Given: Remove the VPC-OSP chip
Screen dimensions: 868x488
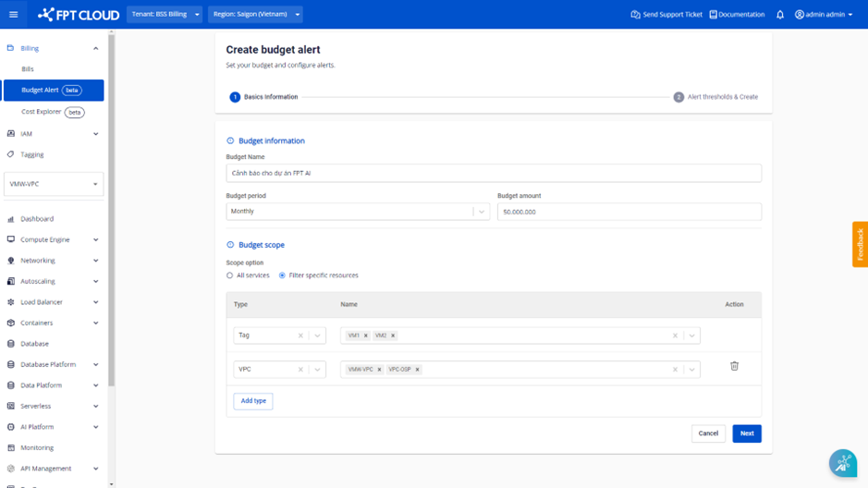Looking at the screenshot, I should 418,370.
